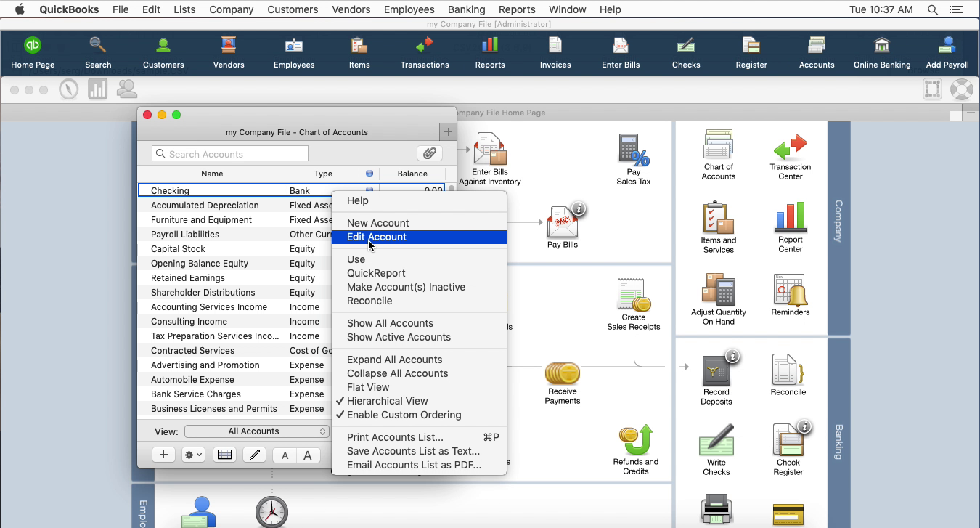The width and height of the screenshot is (980, 528).
Task: Open Adjust Quantity On Hand icon
Action: 719,299
